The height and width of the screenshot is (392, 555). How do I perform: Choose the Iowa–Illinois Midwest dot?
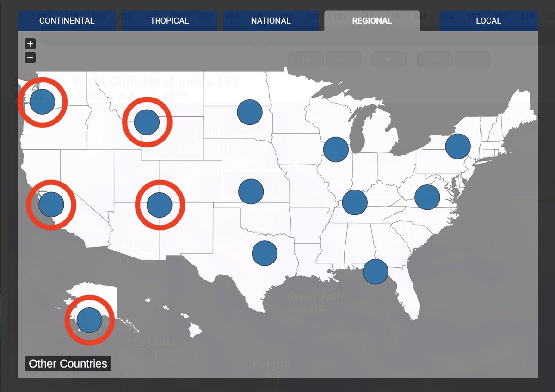click(336, 149)
